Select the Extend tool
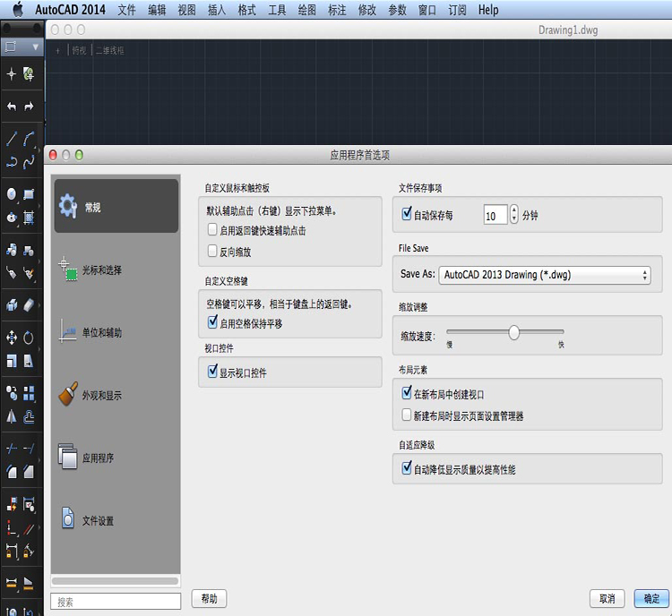The image size is (672, 616). click(x=29, y=449)
